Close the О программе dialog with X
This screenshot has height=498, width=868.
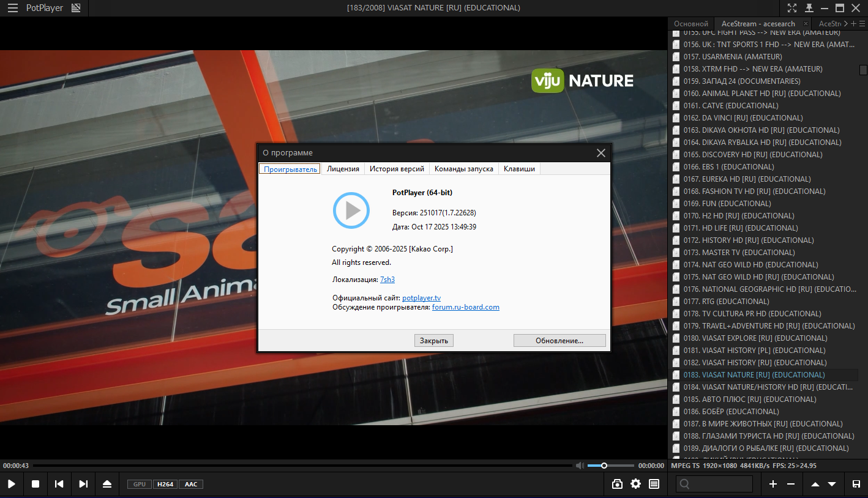pos(600,153)
